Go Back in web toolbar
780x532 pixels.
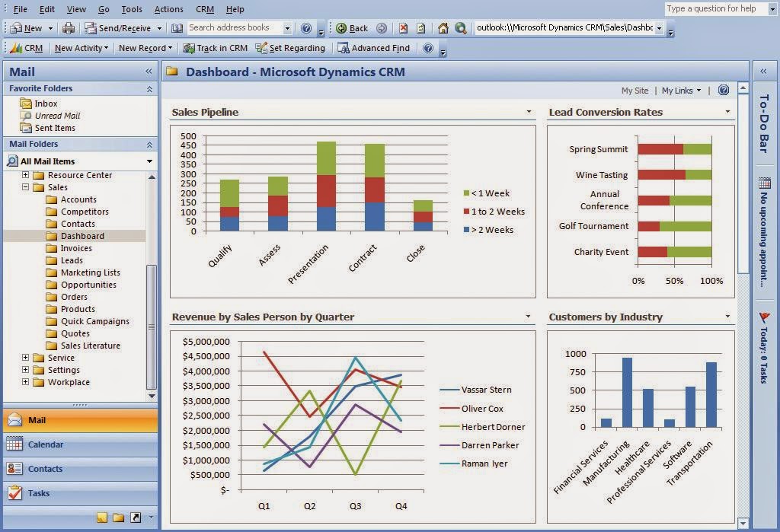[x=352, y=28]
